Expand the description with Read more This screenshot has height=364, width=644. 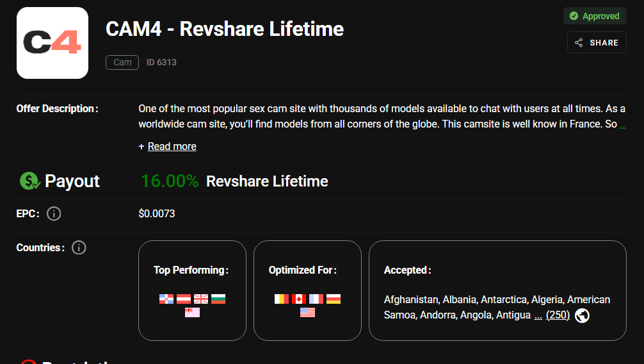[x=172, y=146]
